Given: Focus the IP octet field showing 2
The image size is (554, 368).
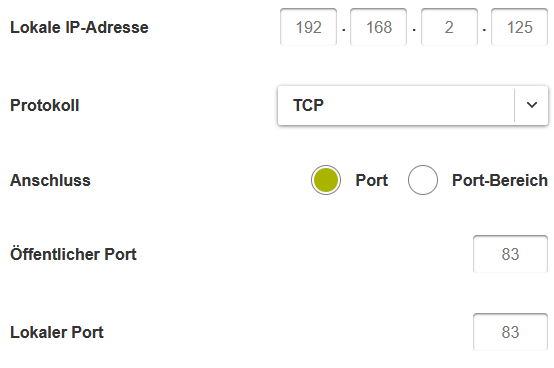Looking at the screenshot, I should pyautogui.click(x=449, y=27).
